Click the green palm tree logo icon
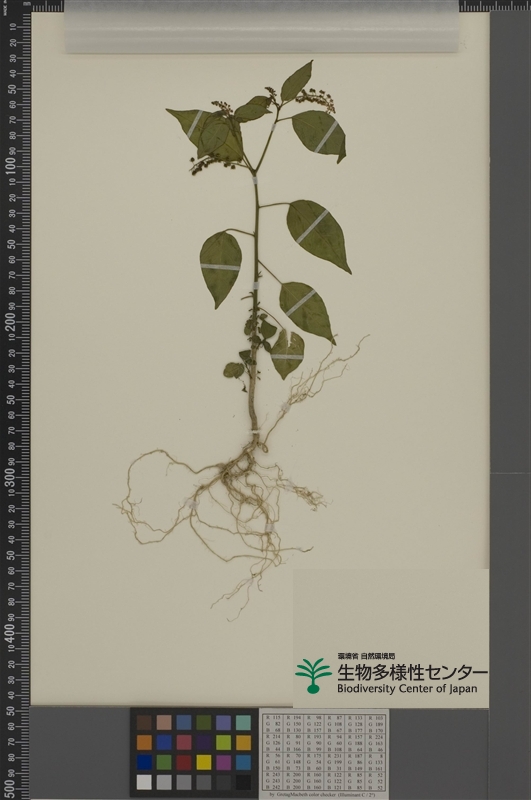Viewport: 531px width, 800px height. click(313, 675)
